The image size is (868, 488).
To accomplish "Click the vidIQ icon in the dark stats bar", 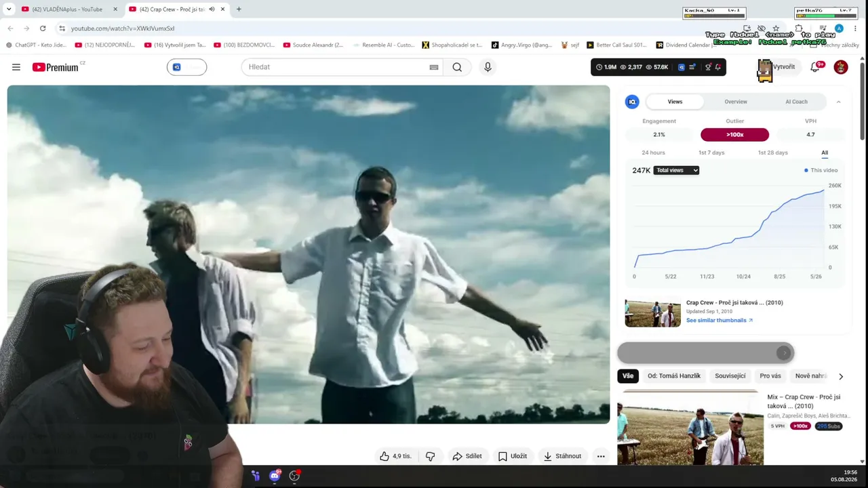I will [x=682, y=67].
